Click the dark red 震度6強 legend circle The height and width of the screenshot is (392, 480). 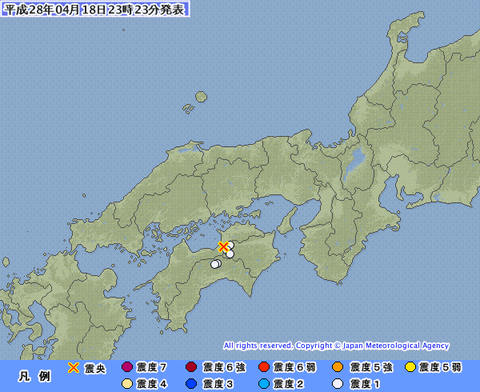(191, 367)
